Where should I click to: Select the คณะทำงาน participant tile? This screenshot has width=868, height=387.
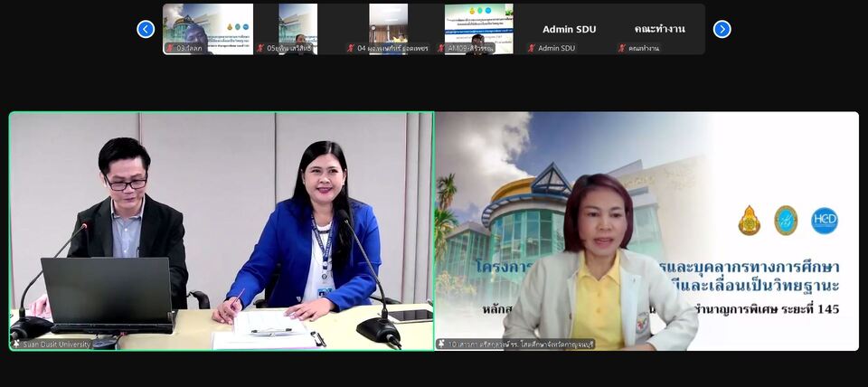point(660,27)
